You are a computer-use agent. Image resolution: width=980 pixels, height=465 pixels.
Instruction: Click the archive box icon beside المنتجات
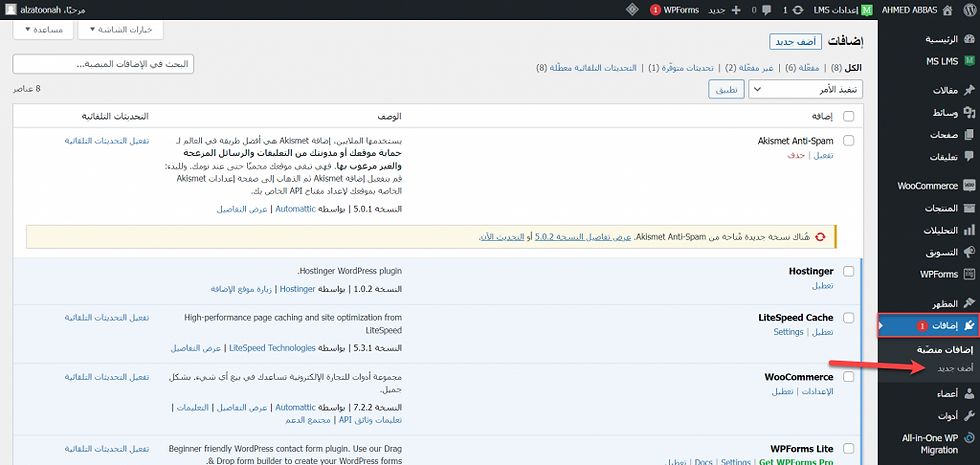coord(969,208)
